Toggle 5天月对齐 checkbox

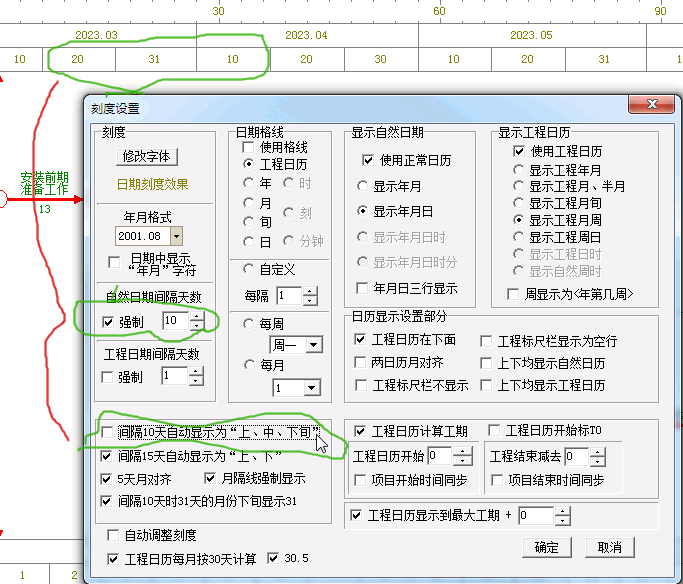click(106, 479)
